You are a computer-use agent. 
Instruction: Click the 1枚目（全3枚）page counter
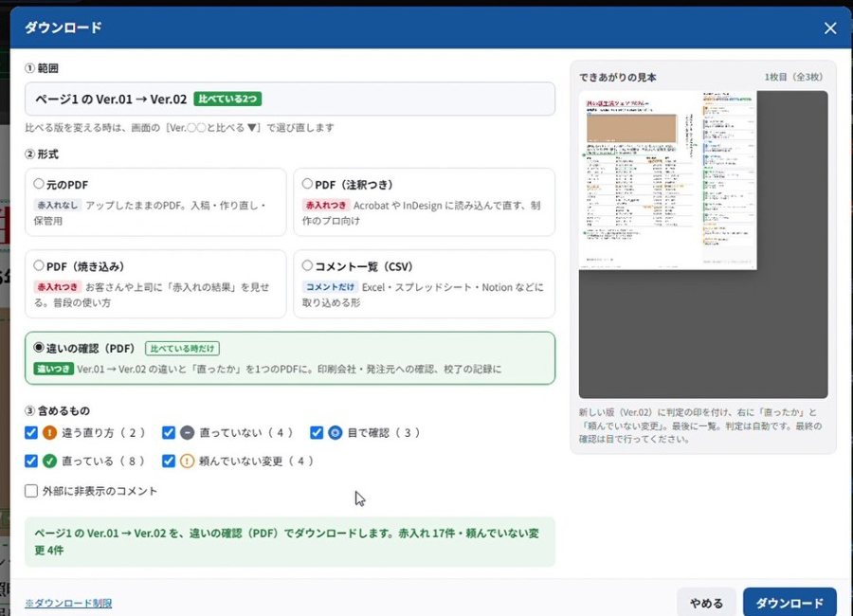[x=793, y=77]
